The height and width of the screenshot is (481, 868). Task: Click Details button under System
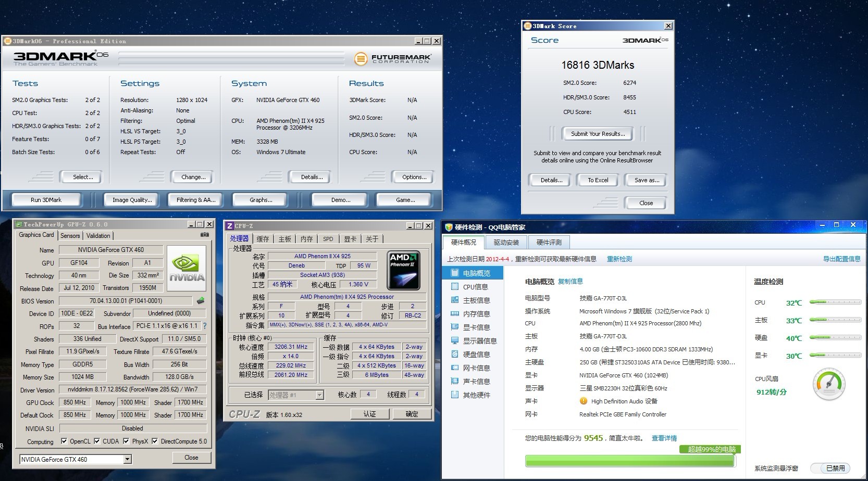(x=312, y=177)
